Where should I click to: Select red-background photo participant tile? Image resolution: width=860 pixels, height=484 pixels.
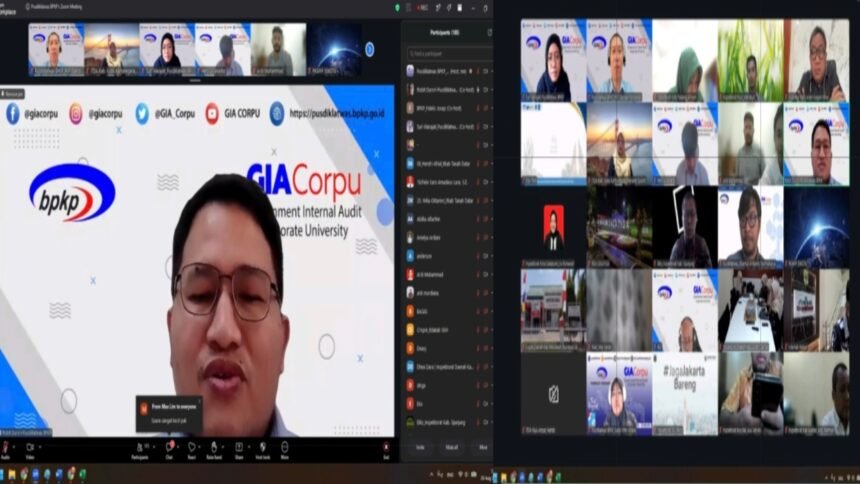[553, 227]
